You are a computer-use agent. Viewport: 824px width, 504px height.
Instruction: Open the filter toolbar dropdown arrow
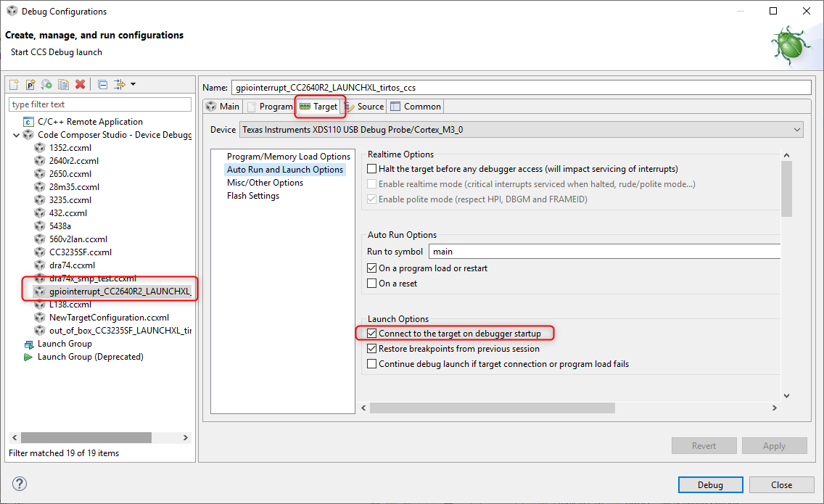click(x=133, y=85)
